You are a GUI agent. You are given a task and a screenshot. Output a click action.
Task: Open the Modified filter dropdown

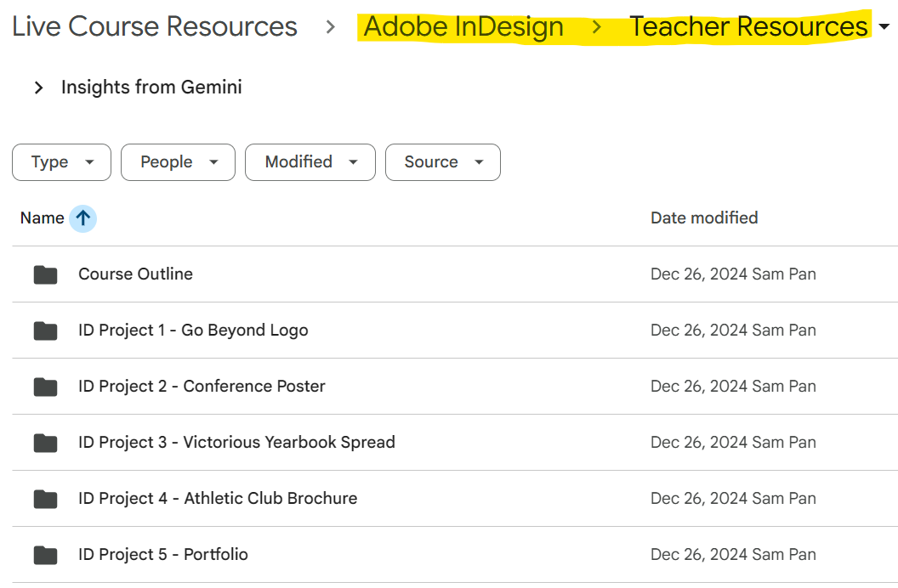coord(310,162)
